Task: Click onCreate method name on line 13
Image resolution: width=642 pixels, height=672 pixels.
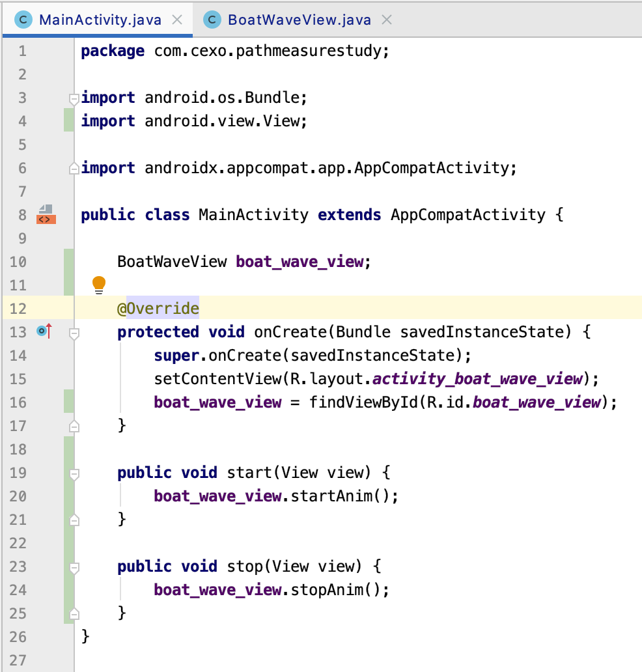Action: (x=290, y=331)
